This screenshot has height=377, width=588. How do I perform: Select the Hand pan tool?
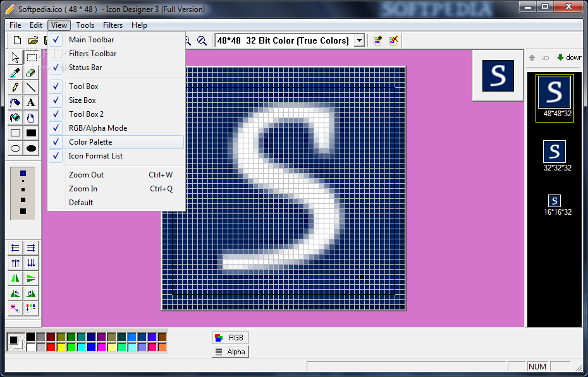(x=31, y=118)
